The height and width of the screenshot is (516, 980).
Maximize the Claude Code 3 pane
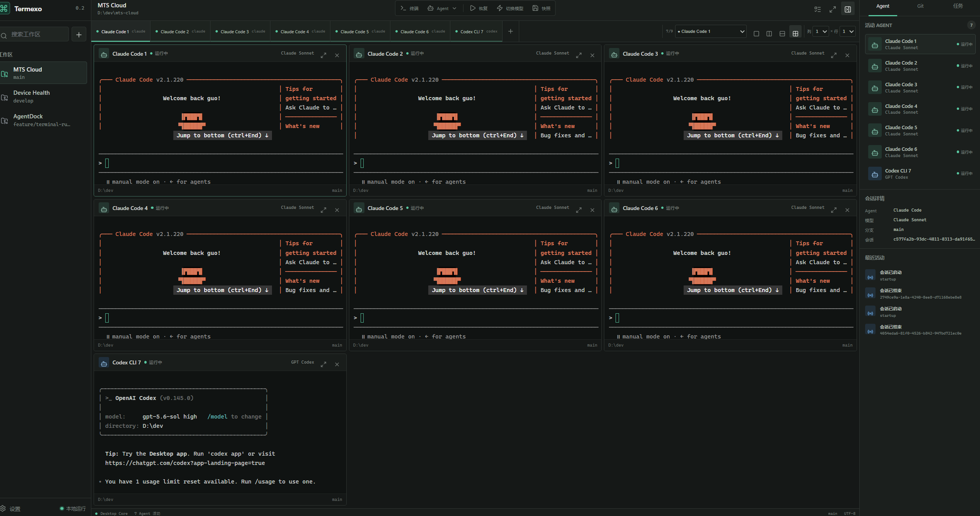(x=834, y=55)
